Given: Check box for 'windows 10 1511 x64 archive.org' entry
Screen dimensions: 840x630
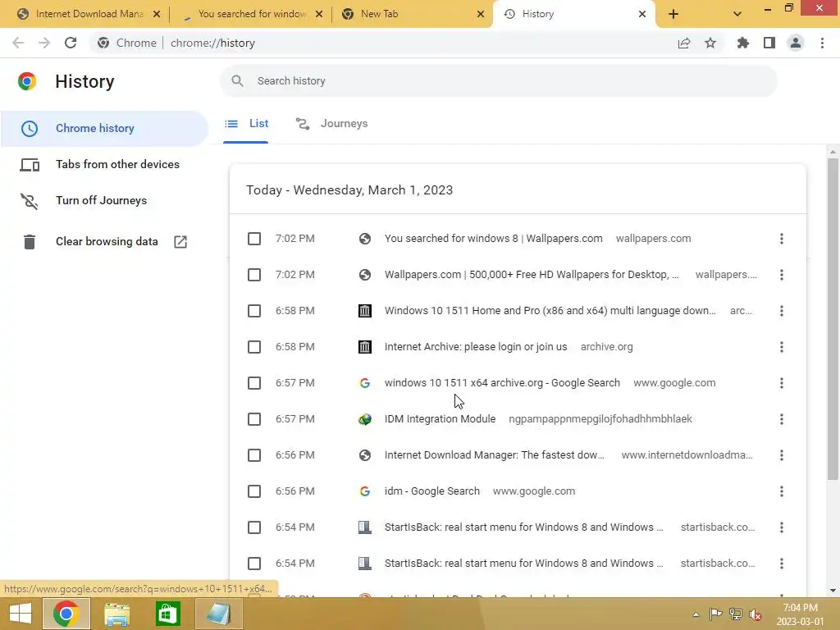Looking at the screenshot, I should [x=254, y=383].
